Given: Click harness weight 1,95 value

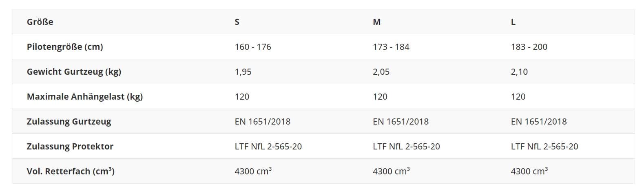Looking at the screenshot, I should [243, 72].
